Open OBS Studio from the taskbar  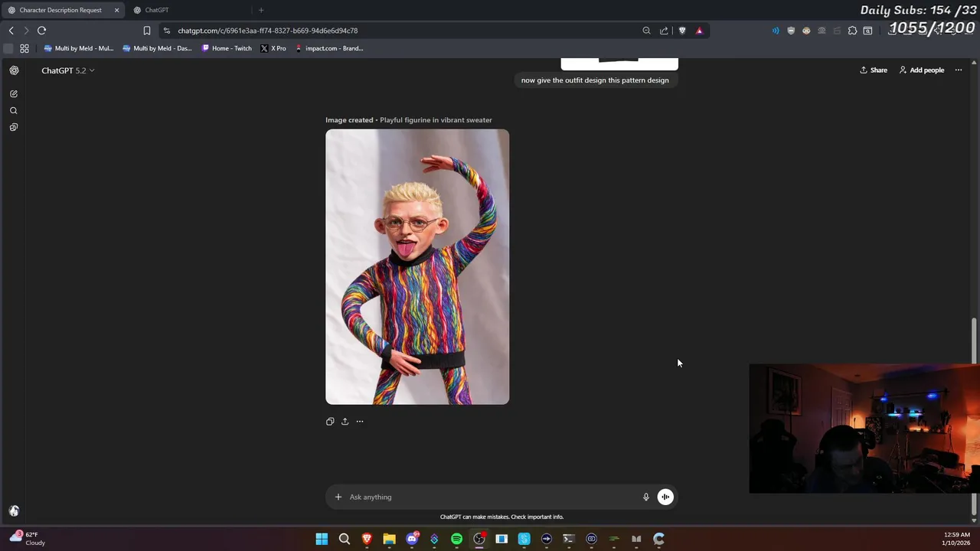click(479, 539)
